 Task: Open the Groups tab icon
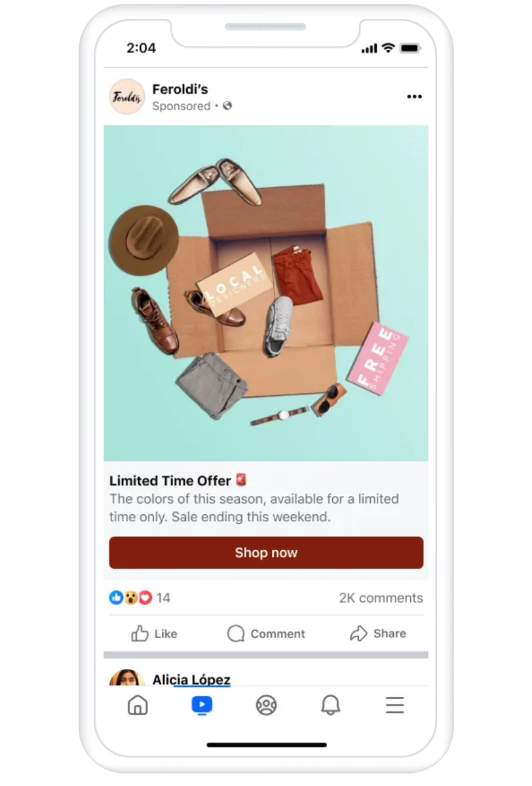[x=266, y=705]
